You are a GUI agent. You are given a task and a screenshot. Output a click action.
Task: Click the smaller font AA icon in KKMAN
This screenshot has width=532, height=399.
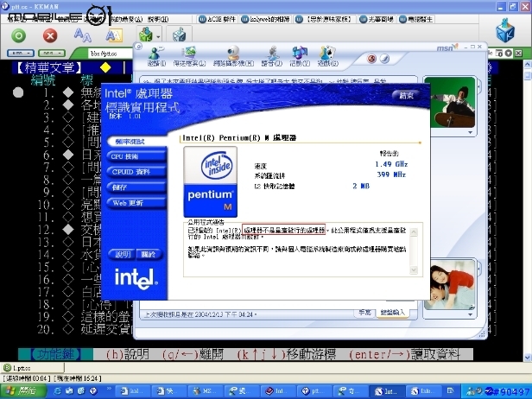(82, 35)
